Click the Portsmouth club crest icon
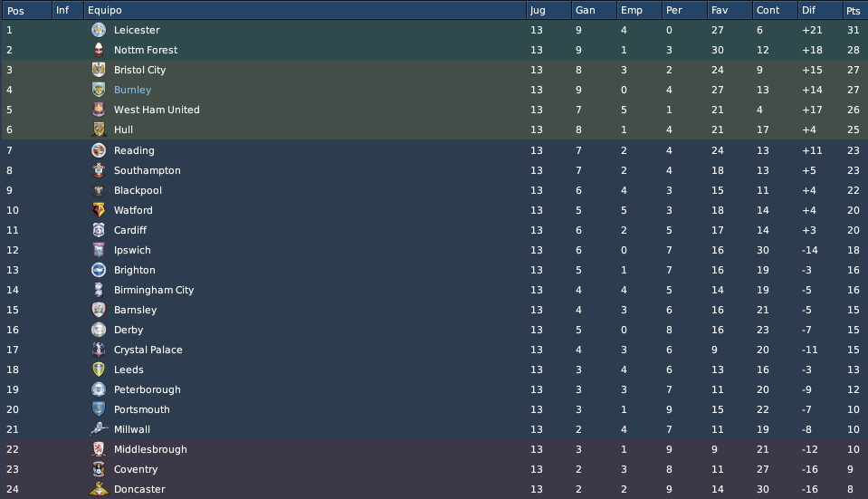 pyautogui.click(x=99, y=409)
